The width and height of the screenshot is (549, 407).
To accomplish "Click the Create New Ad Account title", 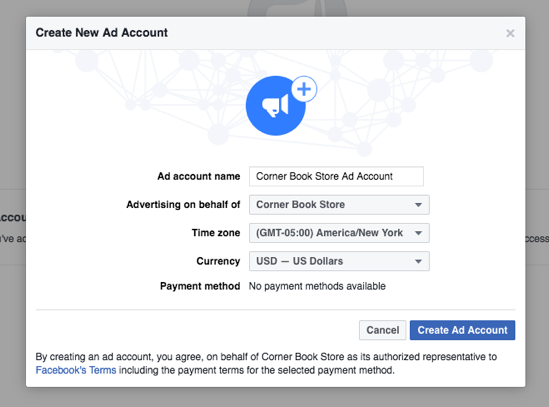I will [x=102, y=33].
